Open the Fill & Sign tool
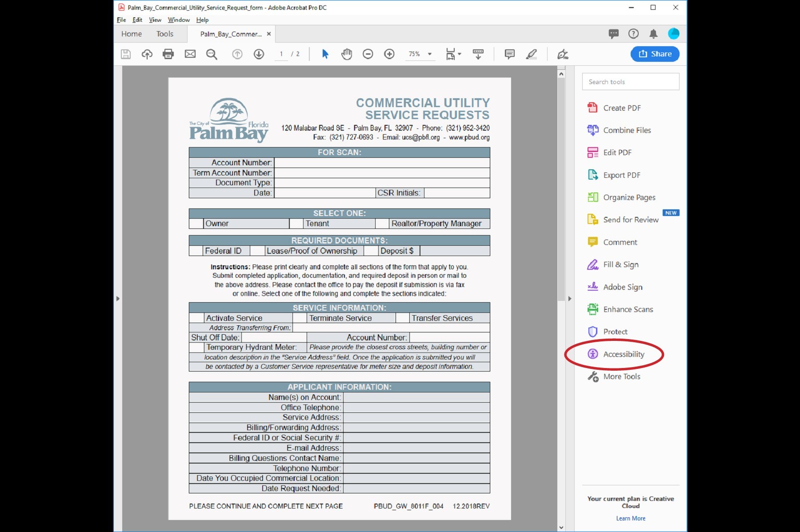The height and width of the screenshot is (532, 800). pos(620,265)
